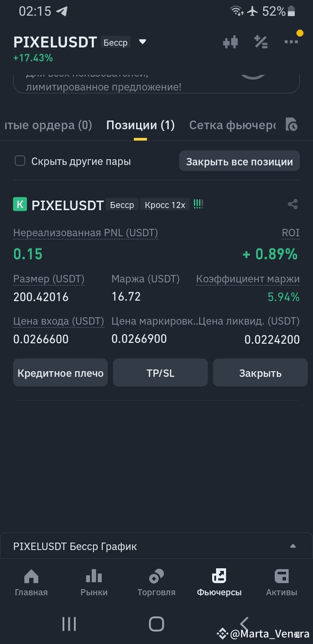The width and height of the screenshot is (313, 644).
Task: Open TP/SL settings for the position
Action: click(160, 372)
